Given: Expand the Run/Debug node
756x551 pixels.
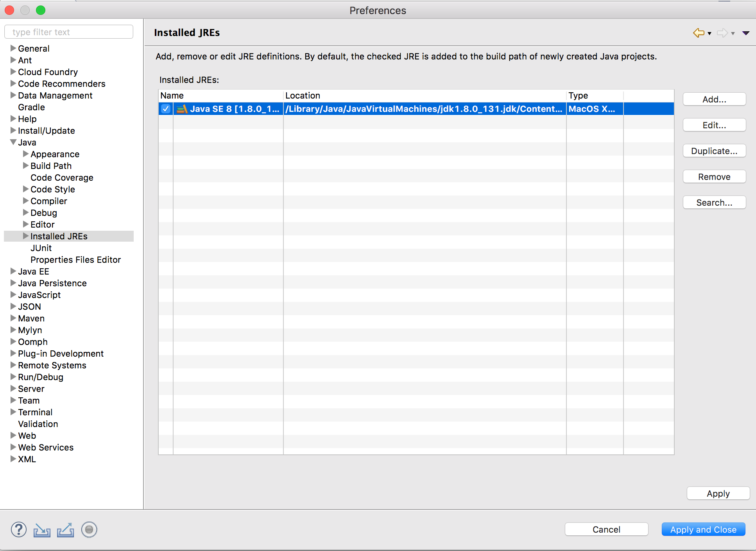Looking at the screenshot, I should 13,377.
